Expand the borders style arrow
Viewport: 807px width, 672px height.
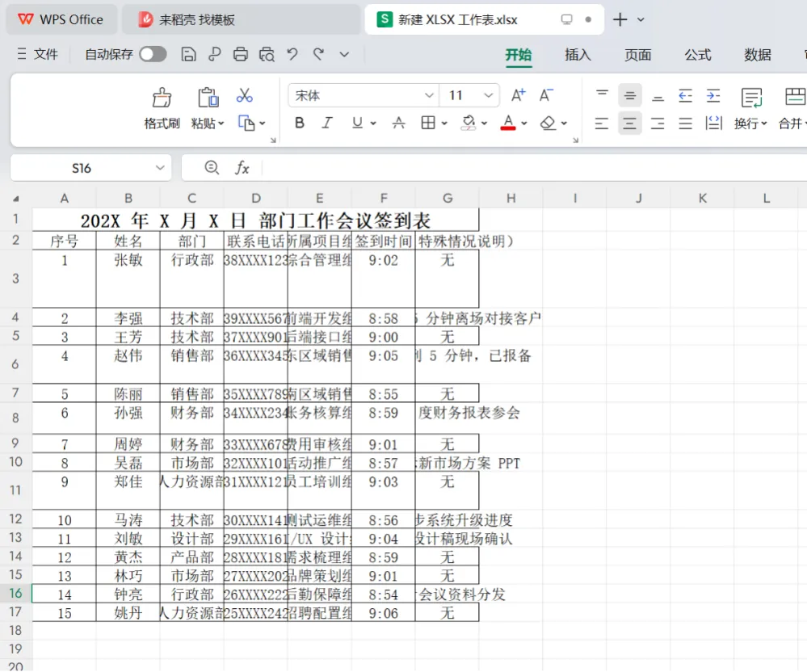(x=444, y=124)
